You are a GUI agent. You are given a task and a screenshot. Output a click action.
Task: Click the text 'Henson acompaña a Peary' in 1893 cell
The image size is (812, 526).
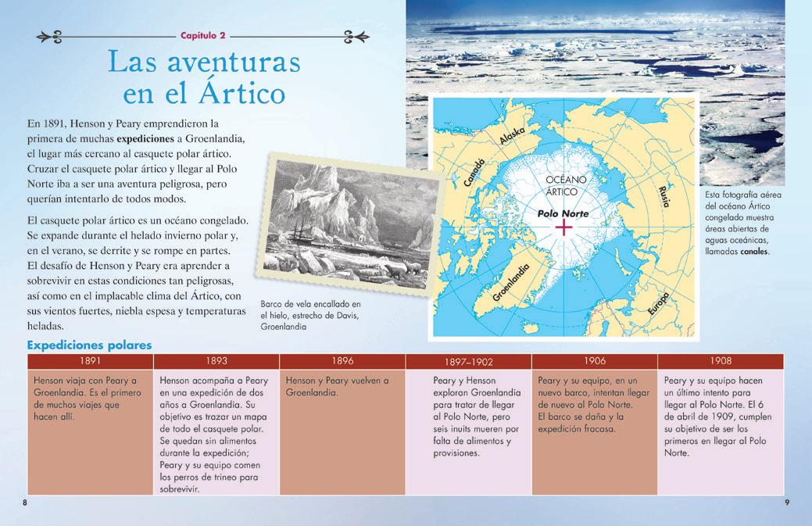tap(214, 381)
